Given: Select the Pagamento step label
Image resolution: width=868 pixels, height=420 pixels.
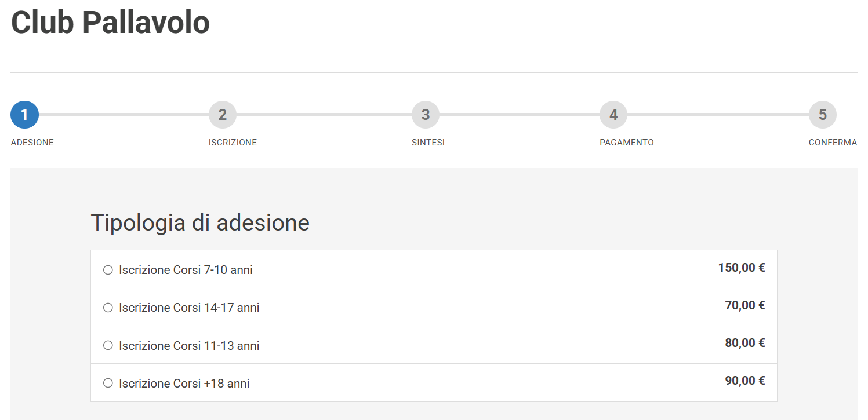Looking at the screenshot, I should 626,143.
